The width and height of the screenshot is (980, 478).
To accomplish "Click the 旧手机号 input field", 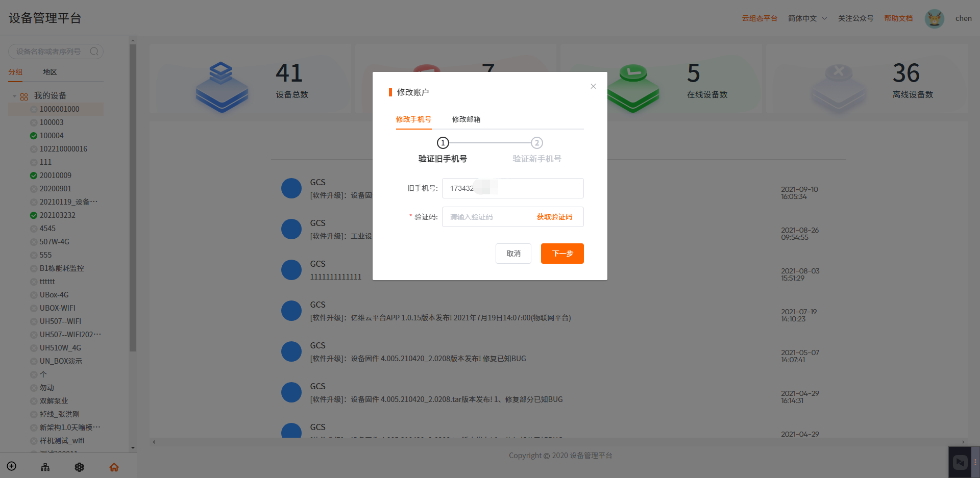I will tap(512, 188).
